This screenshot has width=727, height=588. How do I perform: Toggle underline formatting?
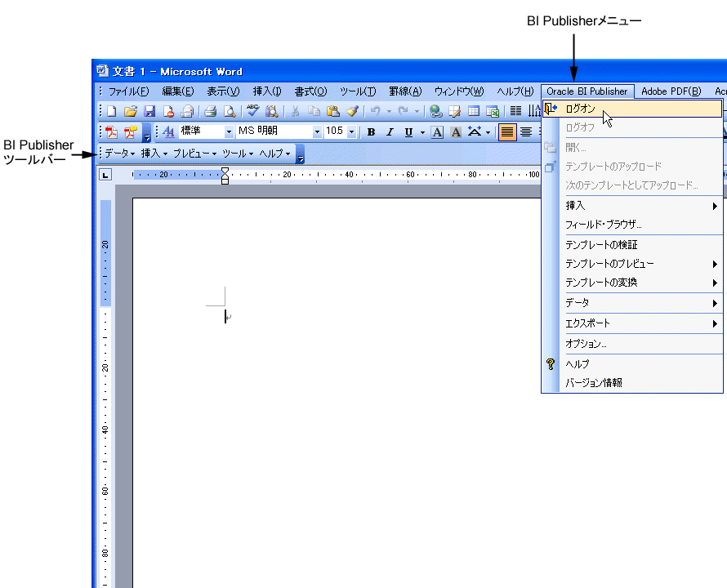coord(408,132)
